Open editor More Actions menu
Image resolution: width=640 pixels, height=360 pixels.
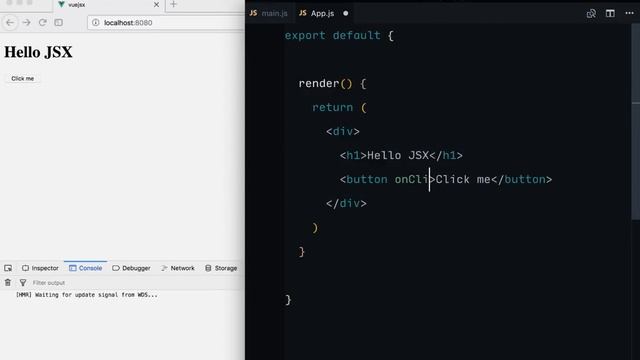[x=629, y=13]
